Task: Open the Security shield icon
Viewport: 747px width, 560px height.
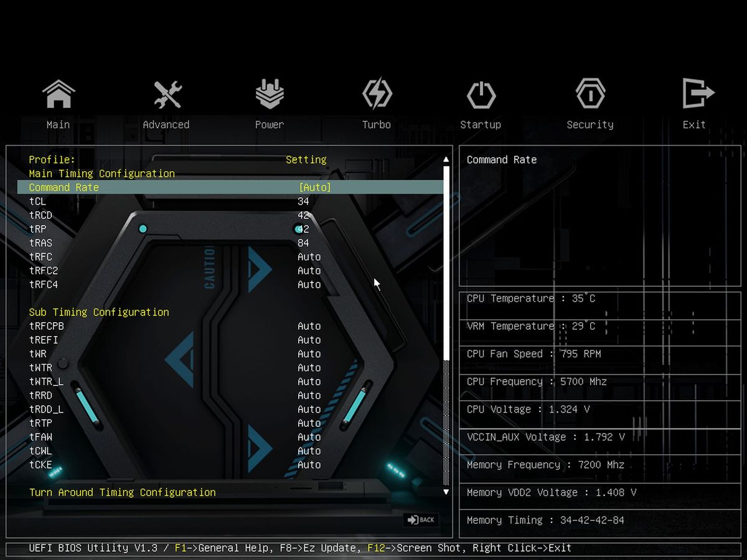Action: (x=590, y=94)
